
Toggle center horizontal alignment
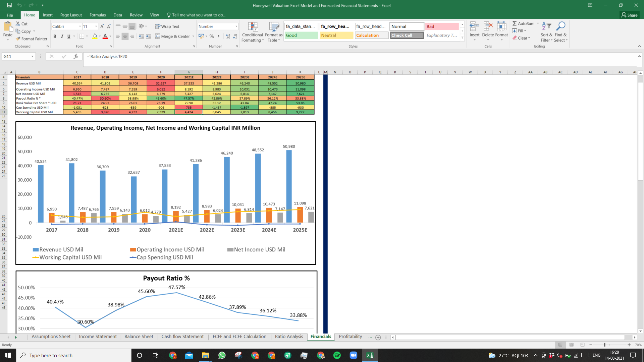coord(125,36)
